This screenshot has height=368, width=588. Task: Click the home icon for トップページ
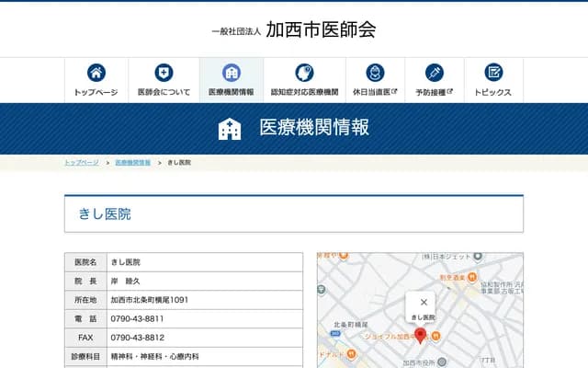[x=96, y=73]
